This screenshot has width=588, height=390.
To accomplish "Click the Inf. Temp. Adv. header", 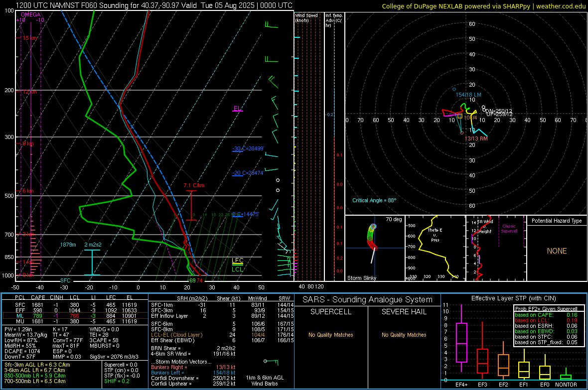I will coord(334,20).
